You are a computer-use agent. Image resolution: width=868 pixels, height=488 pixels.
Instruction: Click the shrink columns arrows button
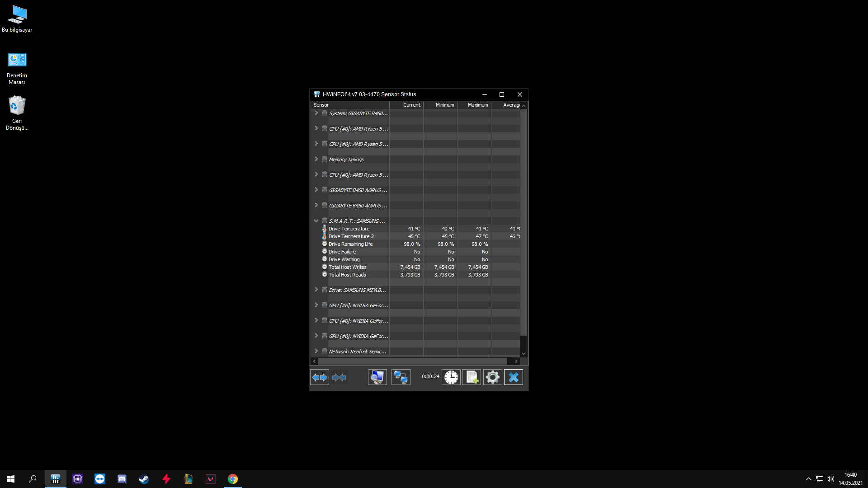339,377
